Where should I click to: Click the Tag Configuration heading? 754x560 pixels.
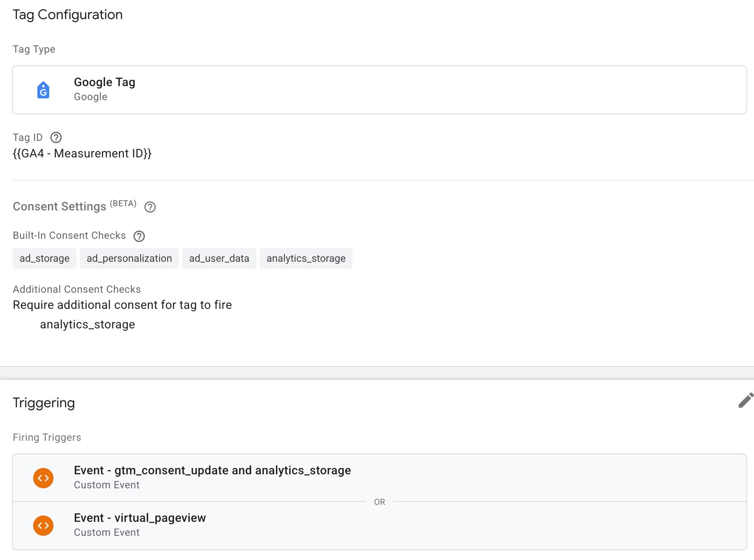click(68, 15)
